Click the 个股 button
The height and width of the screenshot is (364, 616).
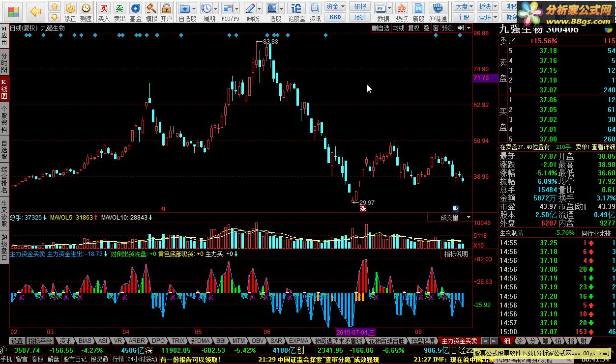point(464,17)
